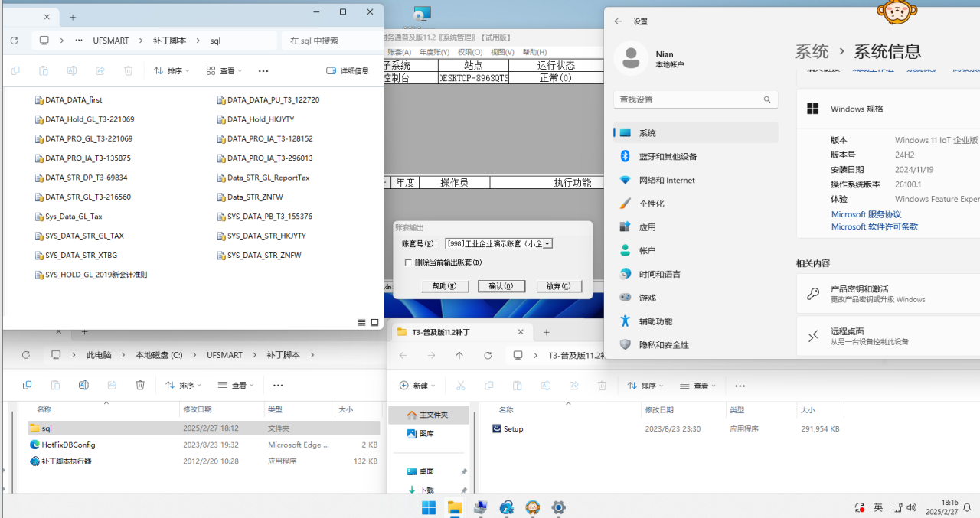The height and width of the screenshot is (518, 980).
Task: Open new tab in sql window
Action: pyautogui.click(x=73, y=16)
